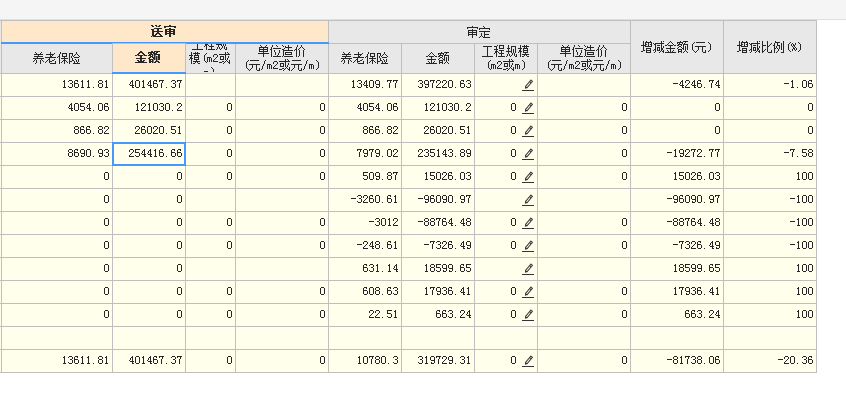Click the 增减金额(元) column header
This screenshot has height=399, width=846.
click(677, 47)
